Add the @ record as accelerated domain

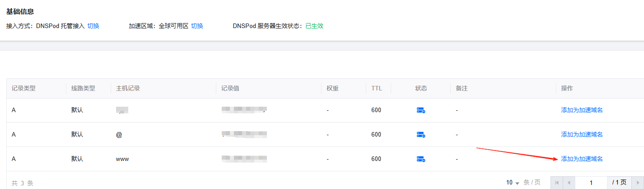(x=582, y=135)
